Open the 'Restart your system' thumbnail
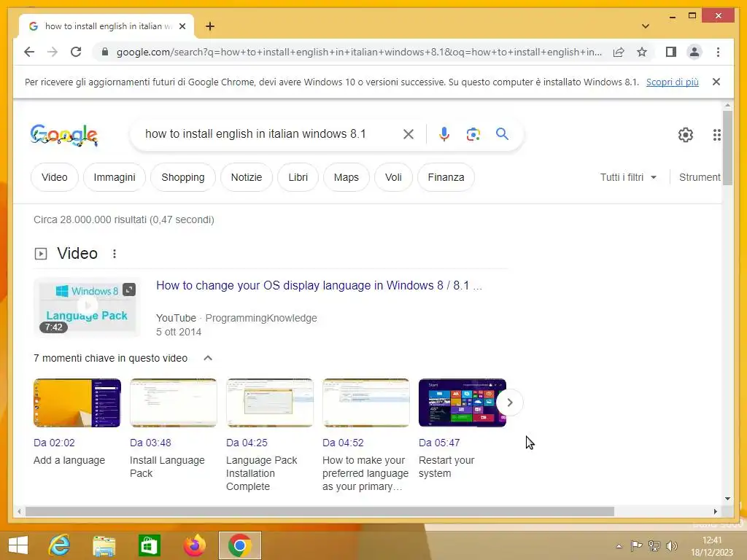The image size is (747, 560). [462, 402]
